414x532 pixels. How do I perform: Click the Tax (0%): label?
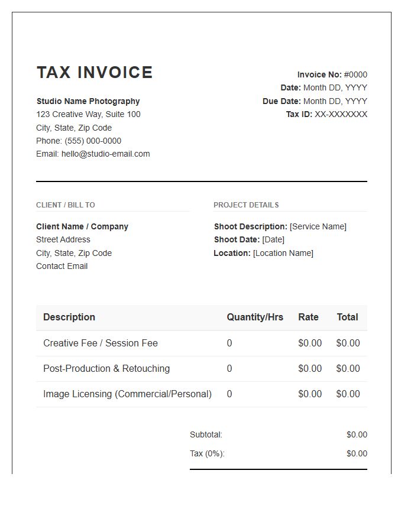[x=207, y=453]
